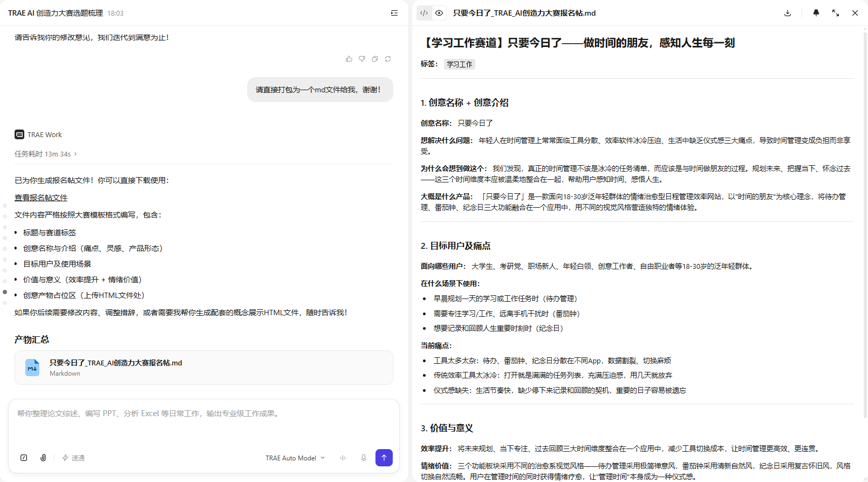Click heading 3. 价值与意义
The image size is (868, 482).
[x=447, y=428]
